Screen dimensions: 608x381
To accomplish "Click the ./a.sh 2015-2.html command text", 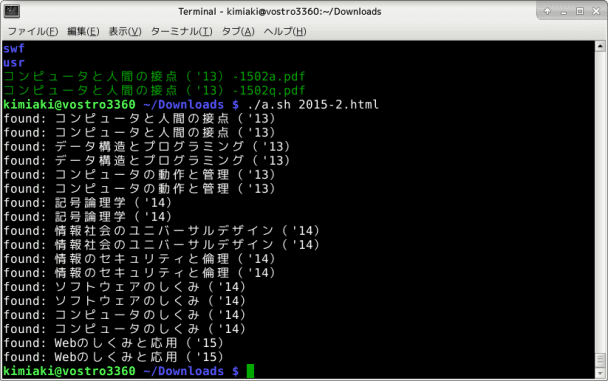I will 313,105.
